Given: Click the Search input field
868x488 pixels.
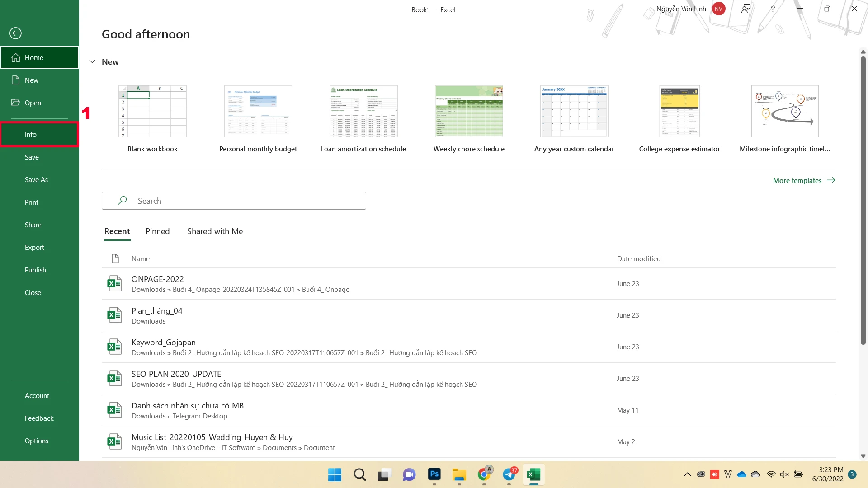Looking at the screenshot, I should coord(234,201).
